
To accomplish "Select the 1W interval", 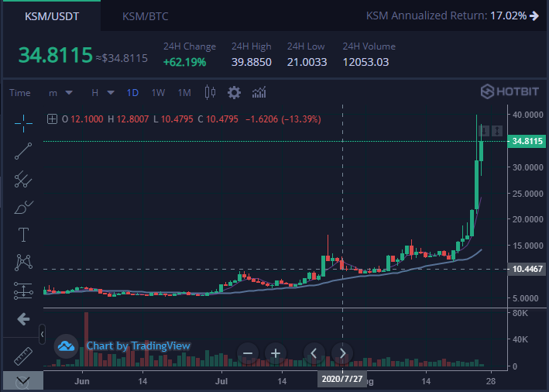I will (x=158, y=93).
